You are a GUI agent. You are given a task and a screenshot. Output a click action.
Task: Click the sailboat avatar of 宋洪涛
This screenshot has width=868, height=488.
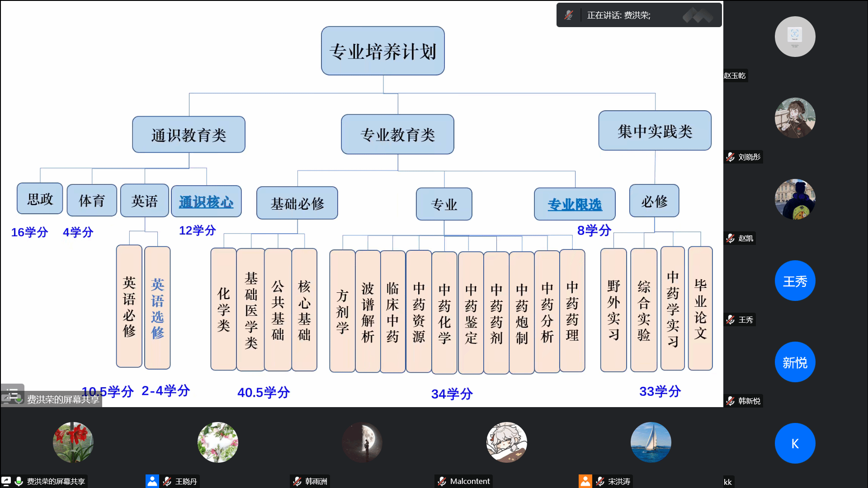651,442
